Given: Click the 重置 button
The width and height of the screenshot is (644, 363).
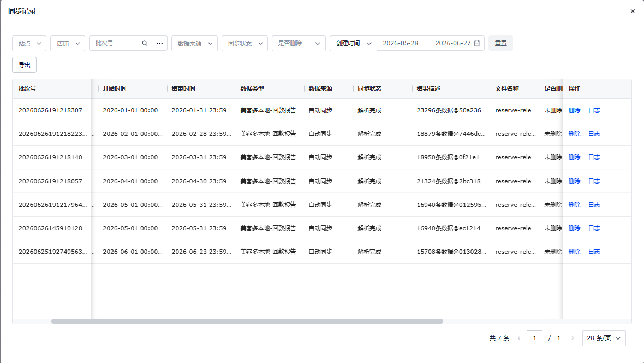Looking at the screenshot, I should pos(500,43).
